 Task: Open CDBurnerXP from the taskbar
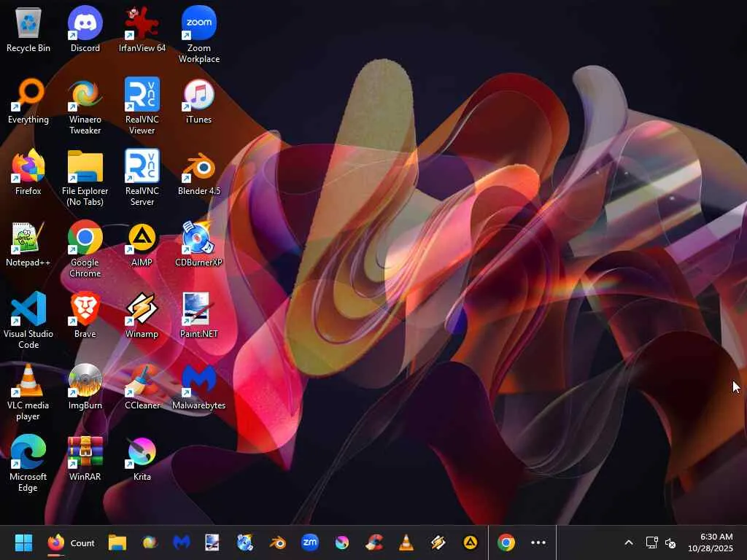[245, 542]
